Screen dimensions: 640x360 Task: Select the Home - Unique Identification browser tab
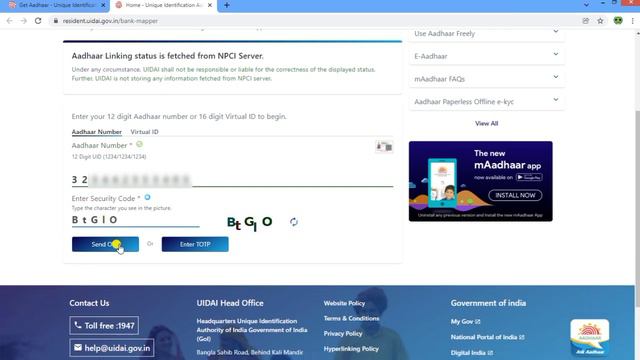(163, 5)
